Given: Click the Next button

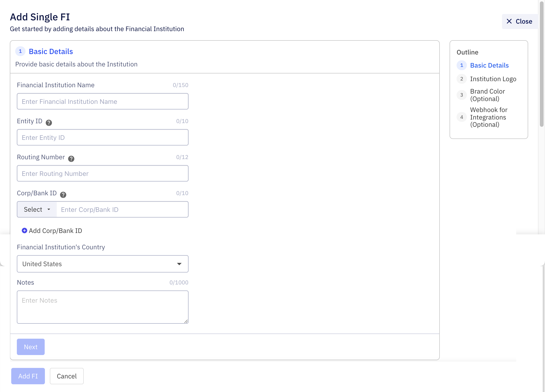Looking at the screenshot, I should (x=30, y=347).
